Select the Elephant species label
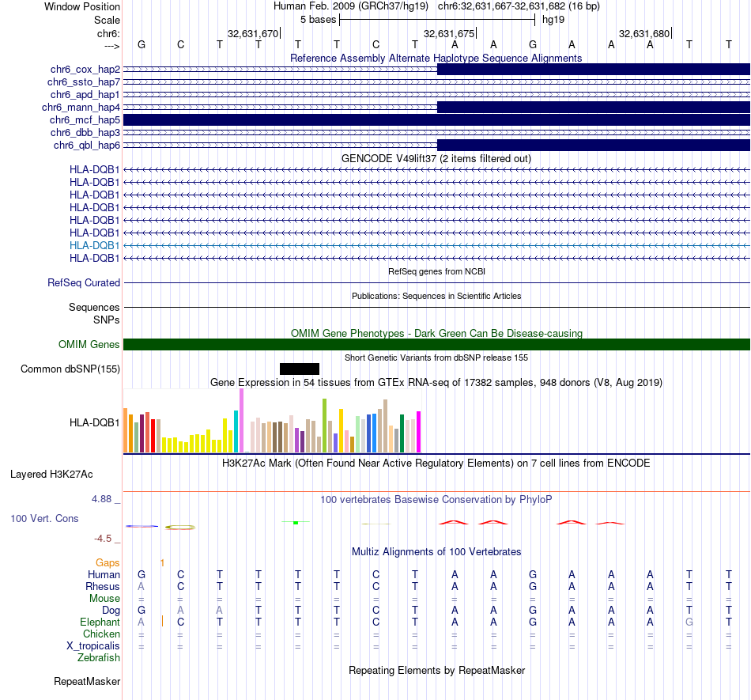The image size is (751, 700). [100, 622]
